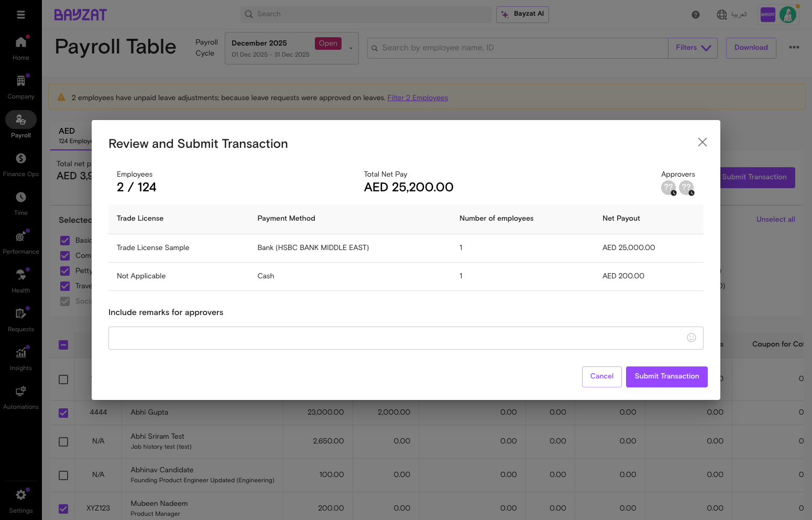
Task: Click the Bayzat logo
Action: tap(81, 15)
